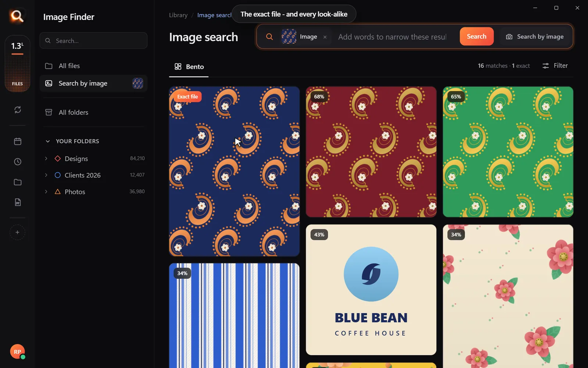Click the sync refresh icon in the rail
The width and height of the screenshot is (588, 368).
click(18, 110)
